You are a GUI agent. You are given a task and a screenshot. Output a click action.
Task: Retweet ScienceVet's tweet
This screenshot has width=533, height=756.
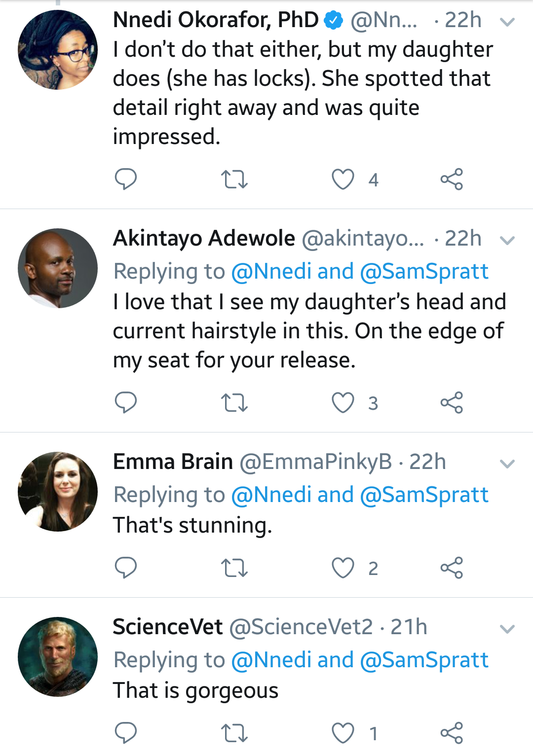234,733
